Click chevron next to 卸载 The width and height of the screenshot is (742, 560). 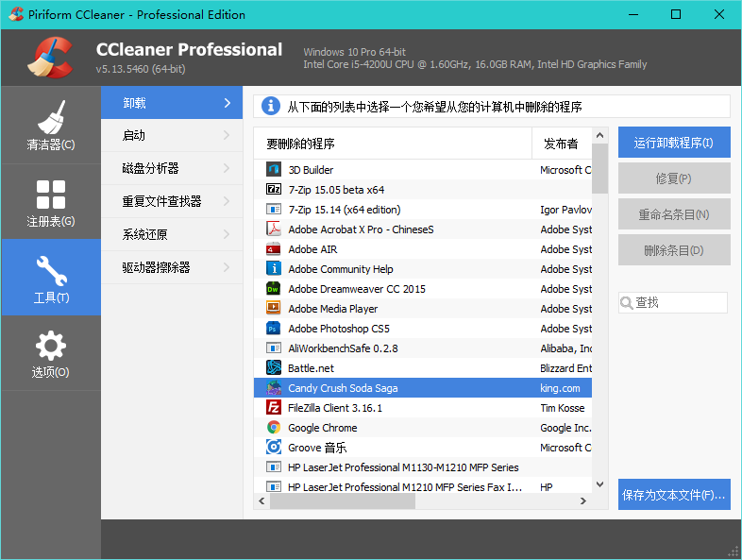(x=228, y=103)
